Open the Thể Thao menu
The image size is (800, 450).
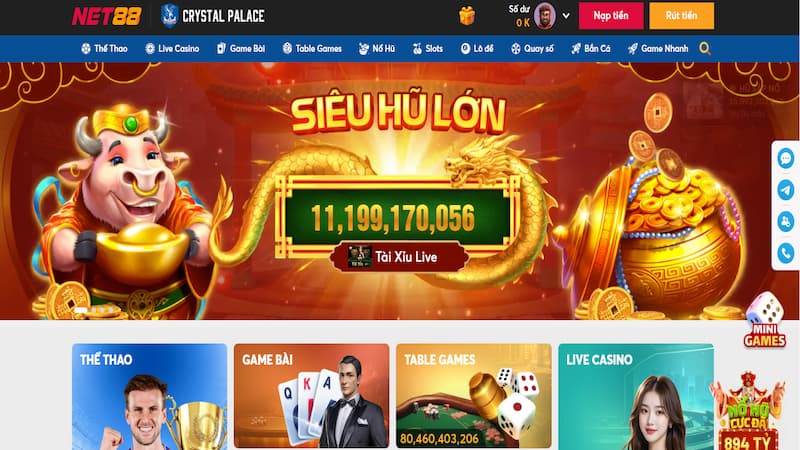(104, 48)
